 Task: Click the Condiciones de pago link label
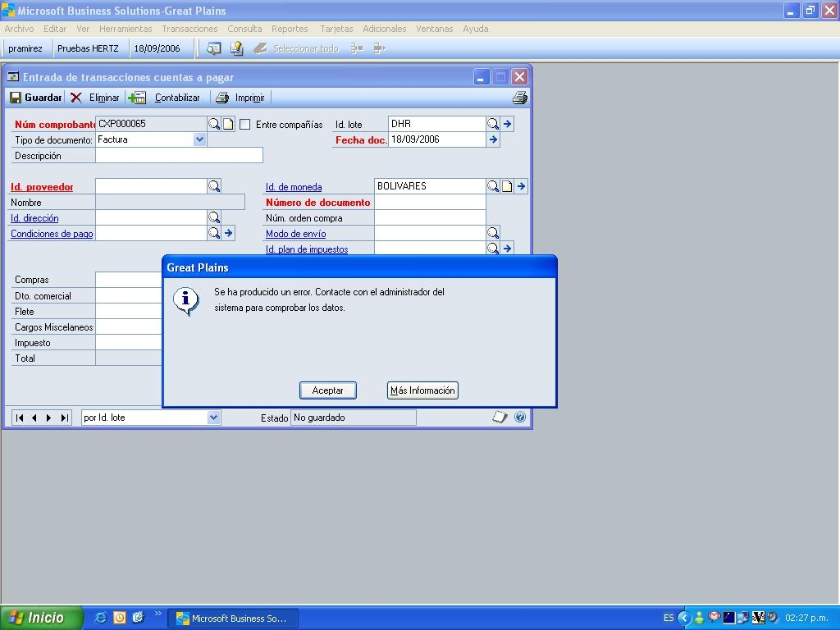coord(52,234)
